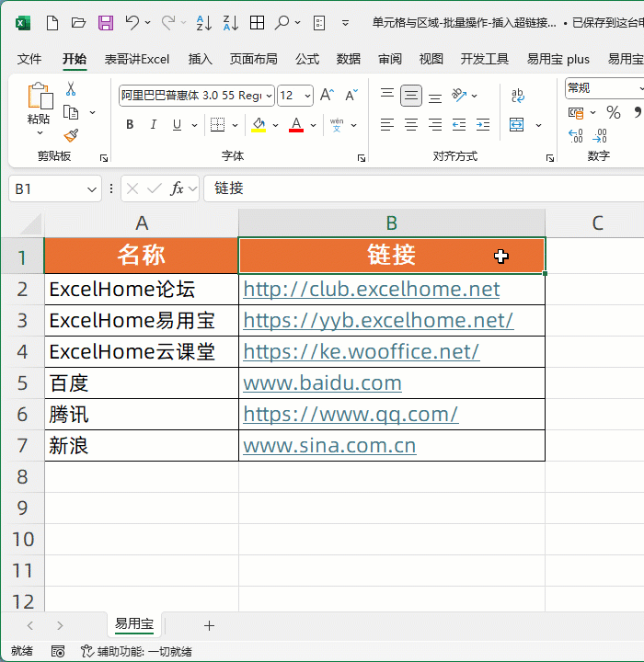Image resolution: width=644 pixels, height=662 pixels.
Task: Add a new sheet with the plus button
Action: [x=209, y=626]
